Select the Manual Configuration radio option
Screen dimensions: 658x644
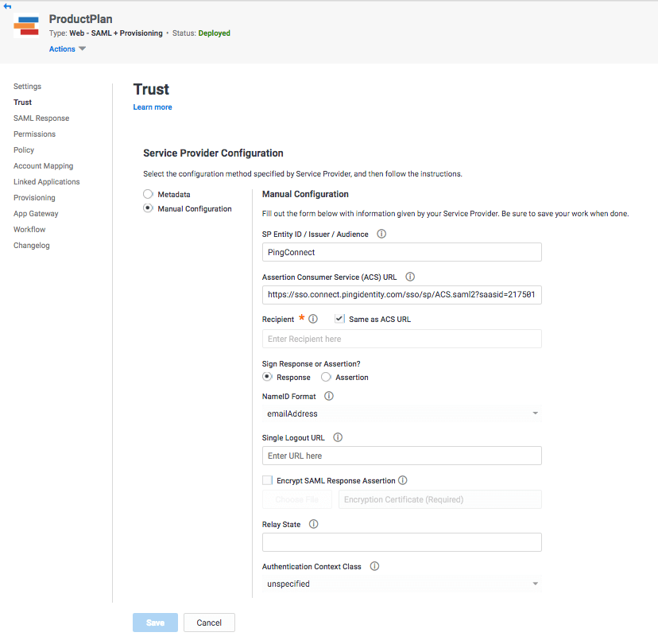(148, 208)
